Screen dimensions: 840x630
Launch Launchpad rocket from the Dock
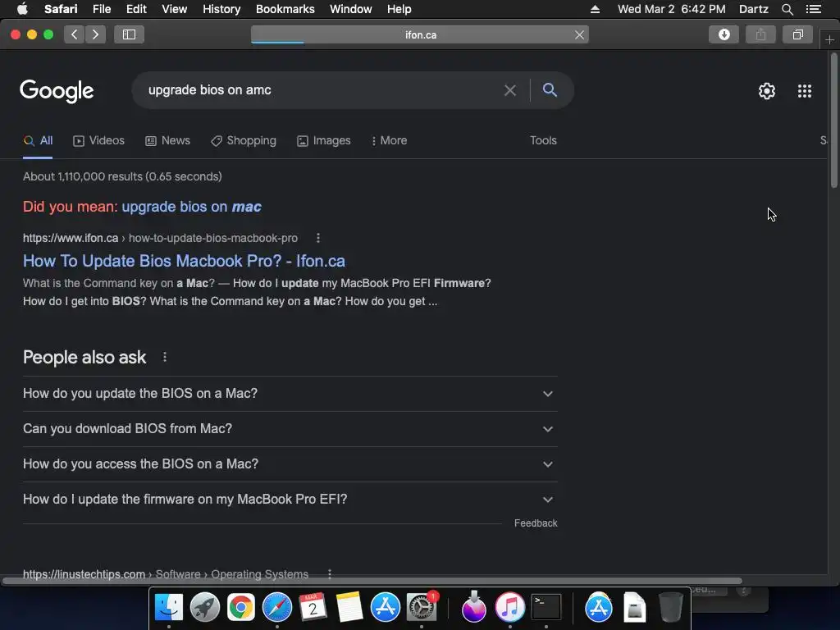[x=204, y=608]
